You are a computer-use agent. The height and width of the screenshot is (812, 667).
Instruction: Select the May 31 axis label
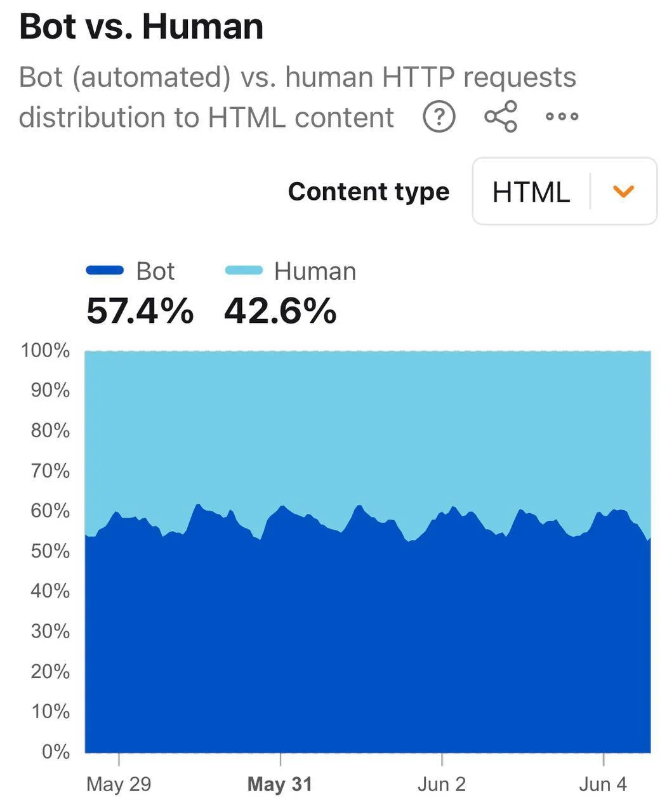[x=280, y=784]
